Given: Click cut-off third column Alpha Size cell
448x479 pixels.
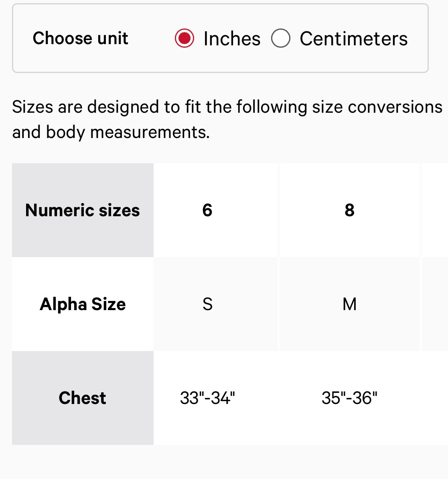Looking at the screenshot, I should [x=435, y=304].
